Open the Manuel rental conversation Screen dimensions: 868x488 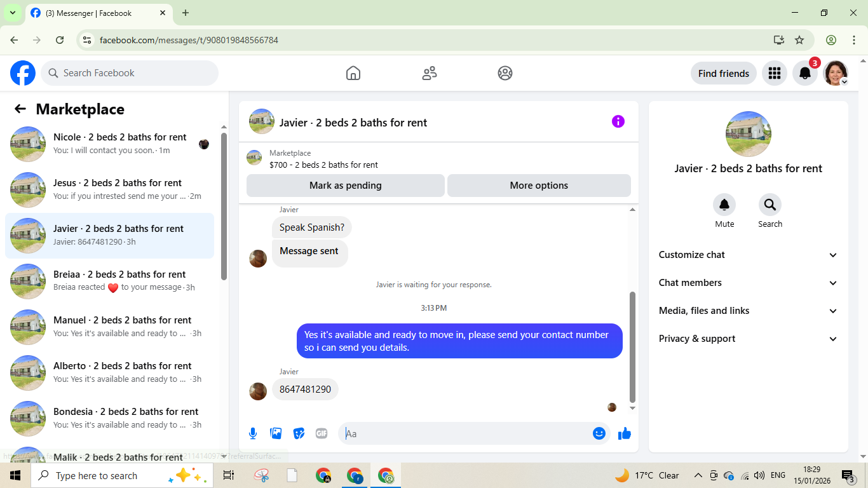coord(109,327)
